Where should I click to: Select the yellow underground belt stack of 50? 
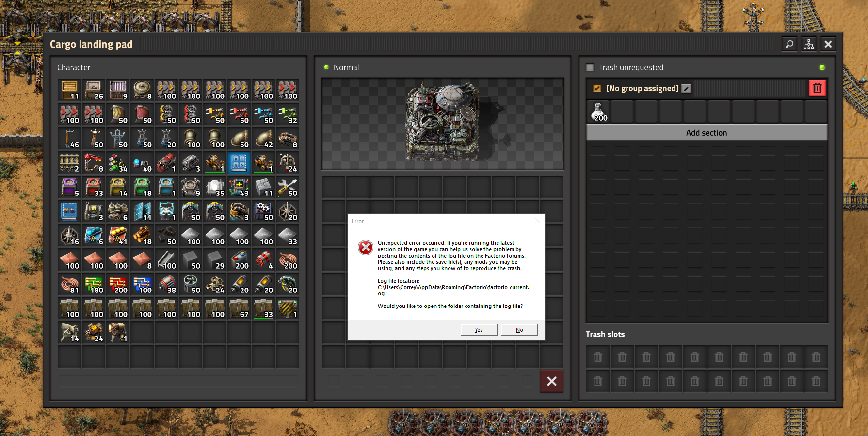point(118,114)
